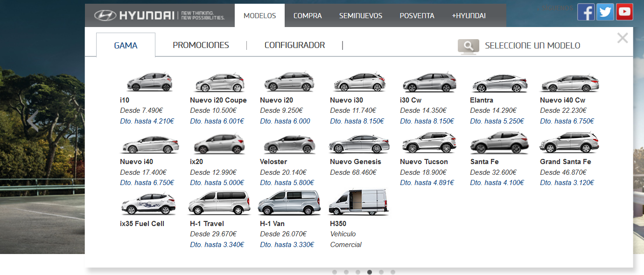
Task: Jump to the fifth carousel slide dot
Action: pyautogui.click(x=381, y=272)
